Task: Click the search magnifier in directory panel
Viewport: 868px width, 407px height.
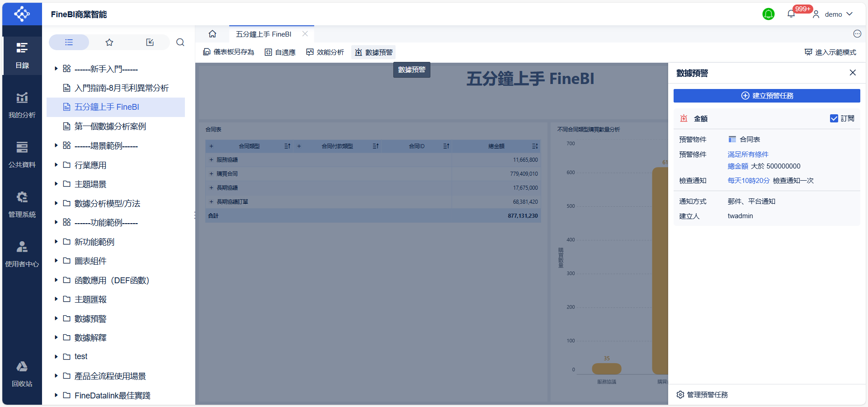Action: pos(180,42)
